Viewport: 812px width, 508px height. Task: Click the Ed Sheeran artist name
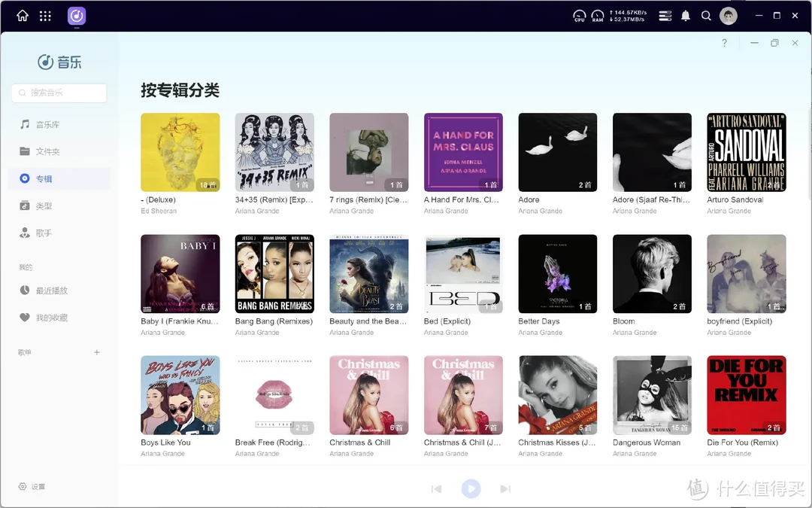tap(159, 211)
